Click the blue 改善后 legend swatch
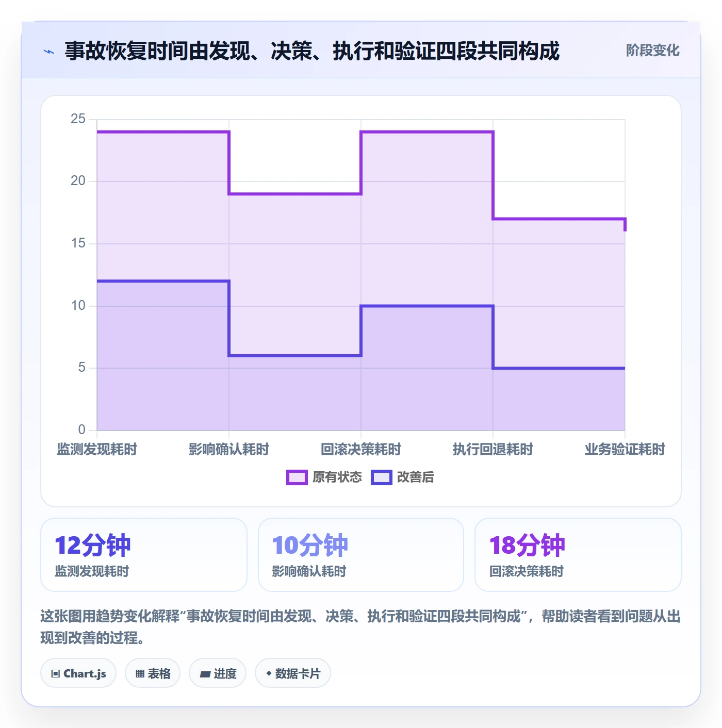Image resolution: width=722 pixels, height=728 pixels. point(382,477)
